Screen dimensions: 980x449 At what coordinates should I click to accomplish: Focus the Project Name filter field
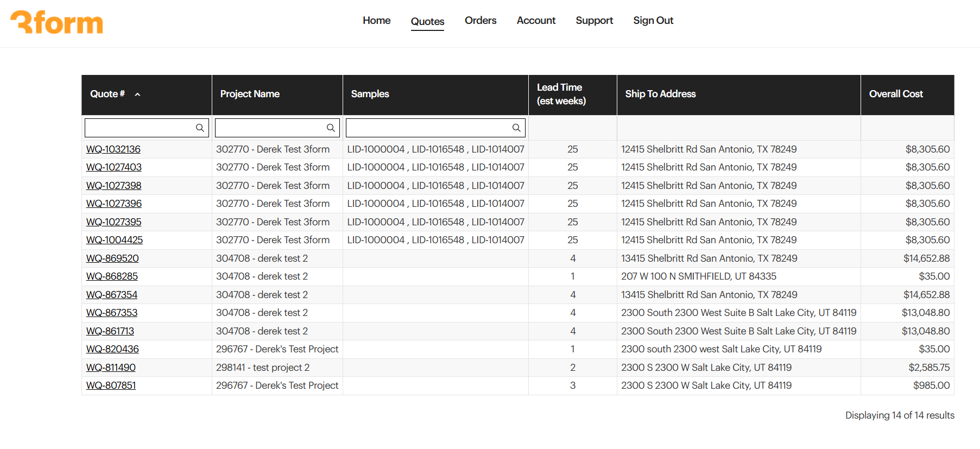(x=270, y=128)
